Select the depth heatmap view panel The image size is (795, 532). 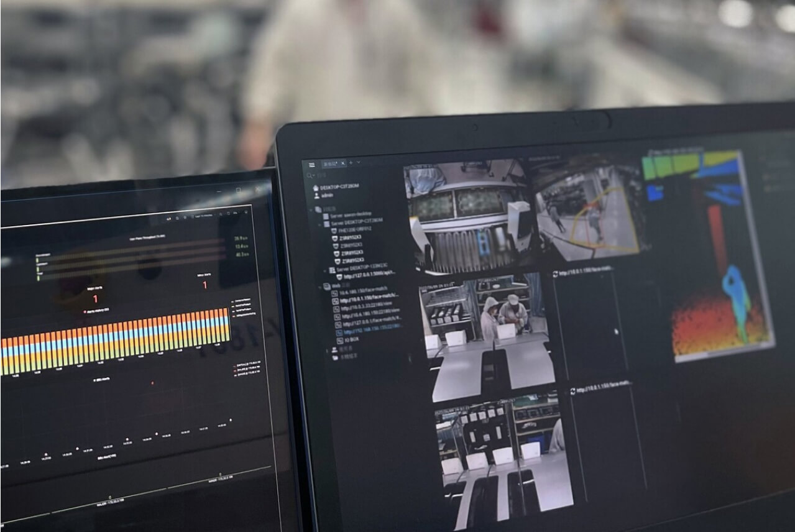[715, 261]
